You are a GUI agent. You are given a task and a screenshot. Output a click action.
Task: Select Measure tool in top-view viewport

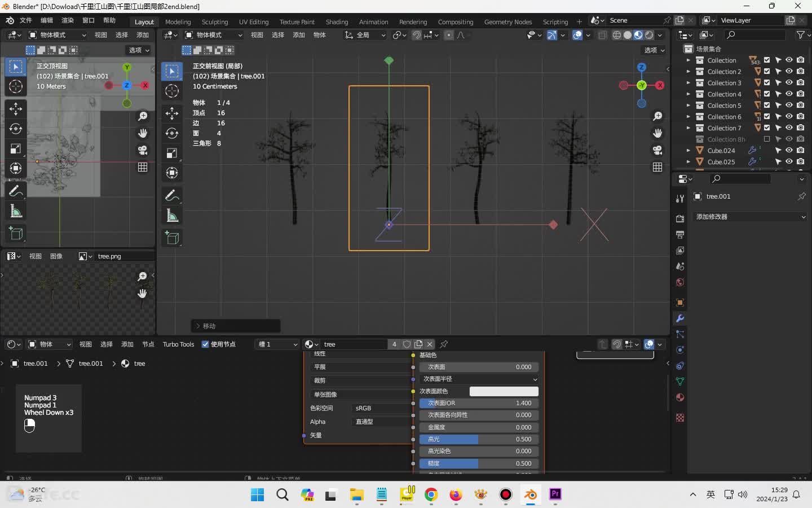(x=16, y=211)
